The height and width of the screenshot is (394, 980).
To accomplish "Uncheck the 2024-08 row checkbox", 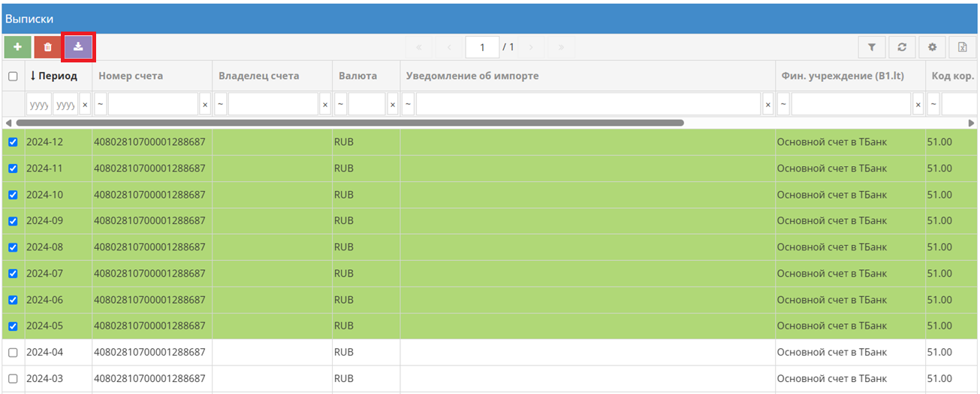I will [13, 247].
